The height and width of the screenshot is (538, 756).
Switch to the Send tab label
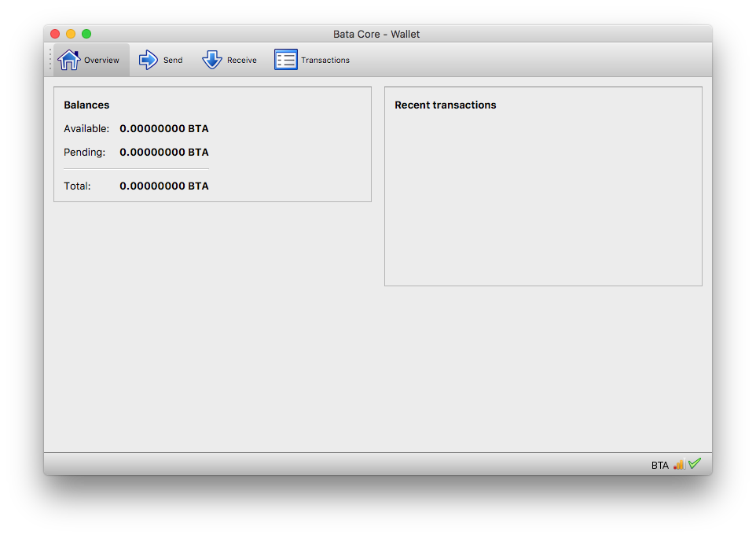[x=173, y=61]
